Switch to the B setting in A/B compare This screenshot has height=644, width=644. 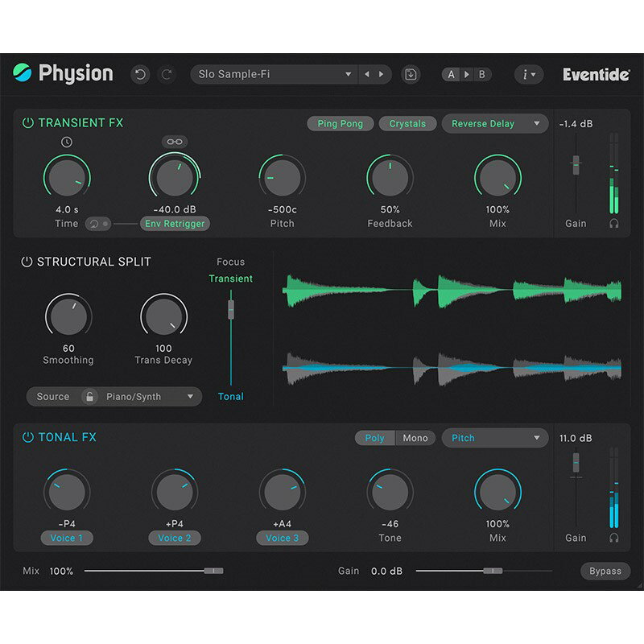tap(481, 74)
